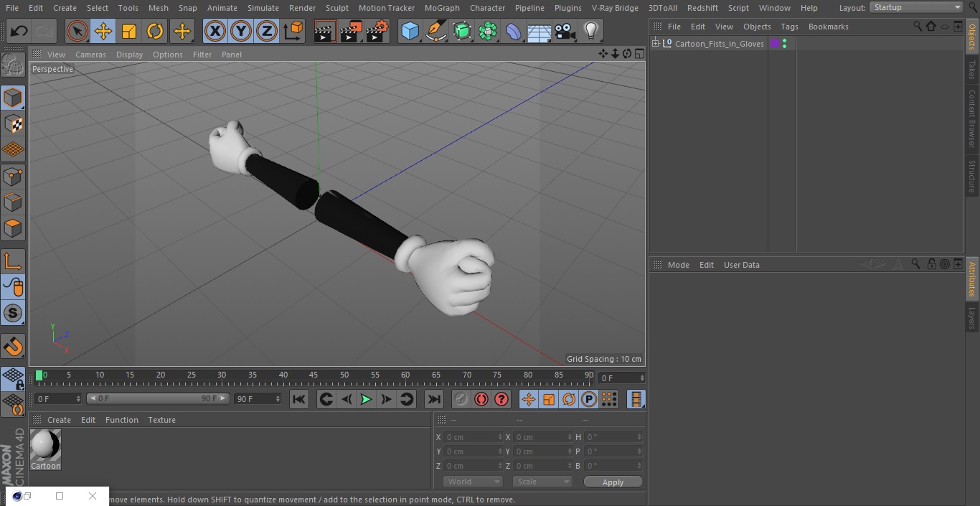The height and width of the screenshot is (506, 980).
Task: Switch to Edges mode
Action: click(x=13, y=202)
